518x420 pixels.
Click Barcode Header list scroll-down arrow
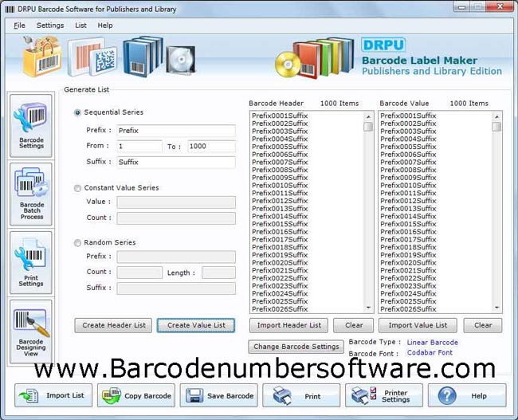point(368,308)
